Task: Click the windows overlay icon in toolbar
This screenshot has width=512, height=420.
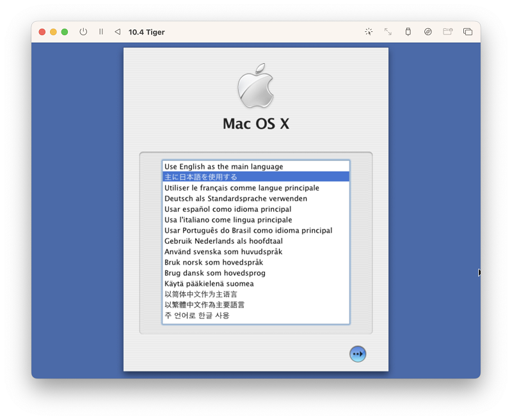Action: pos(468,31)
